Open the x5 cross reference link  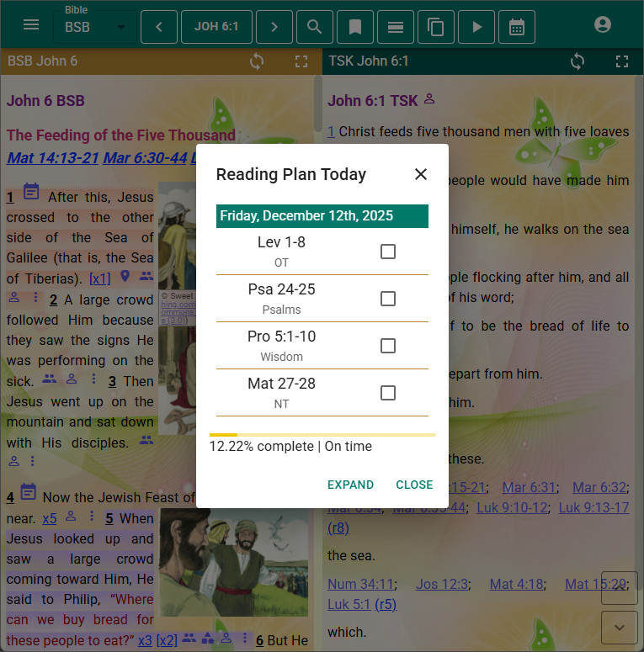click(x=50, y=519)
